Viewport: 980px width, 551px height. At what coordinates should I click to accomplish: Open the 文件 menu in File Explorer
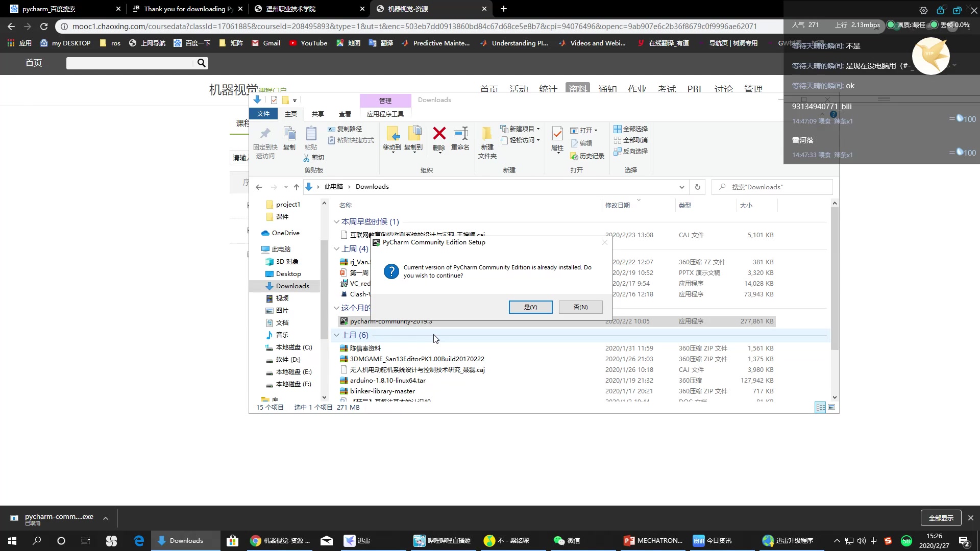tap(263, 114)
